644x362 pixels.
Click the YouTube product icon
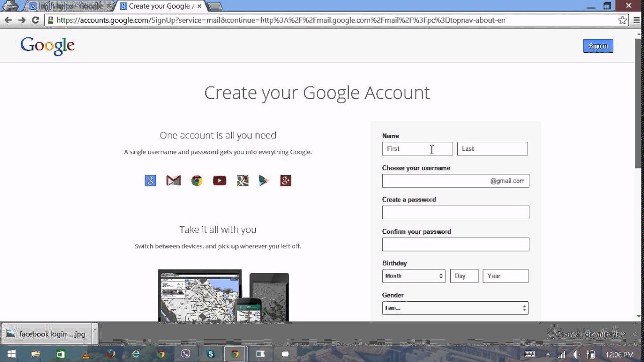(x=219, y=180)
